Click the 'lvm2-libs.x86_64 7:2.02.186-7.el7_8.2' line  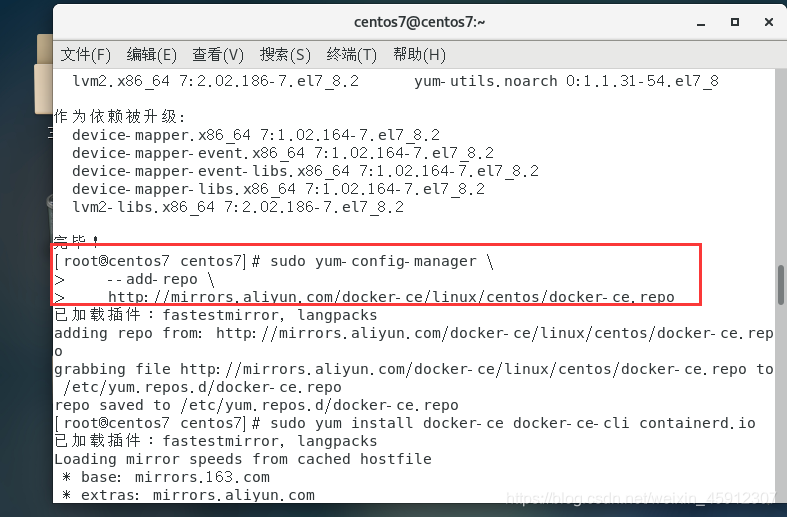coord(238,208)
